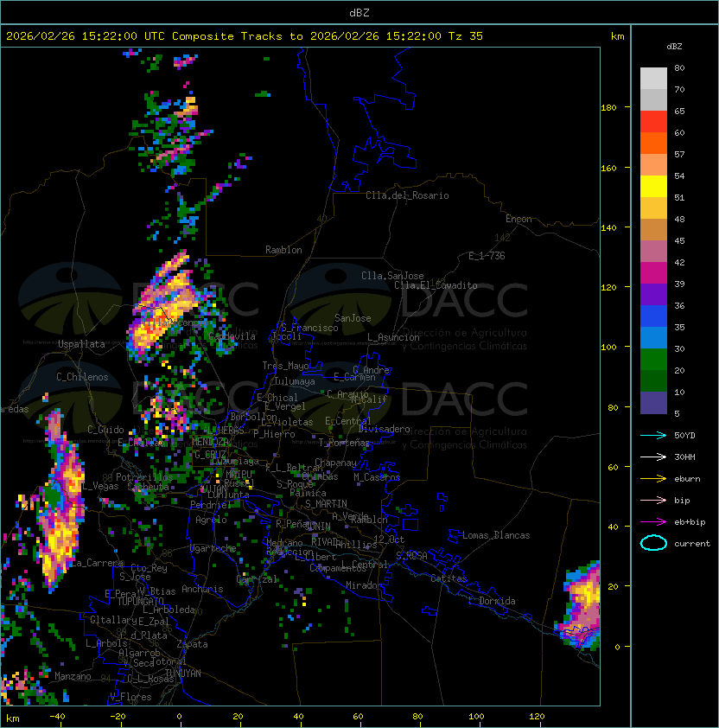The image size is (719, 728).
Task: Click the 'La_Carrera' place label
Action: click(97, 563)
